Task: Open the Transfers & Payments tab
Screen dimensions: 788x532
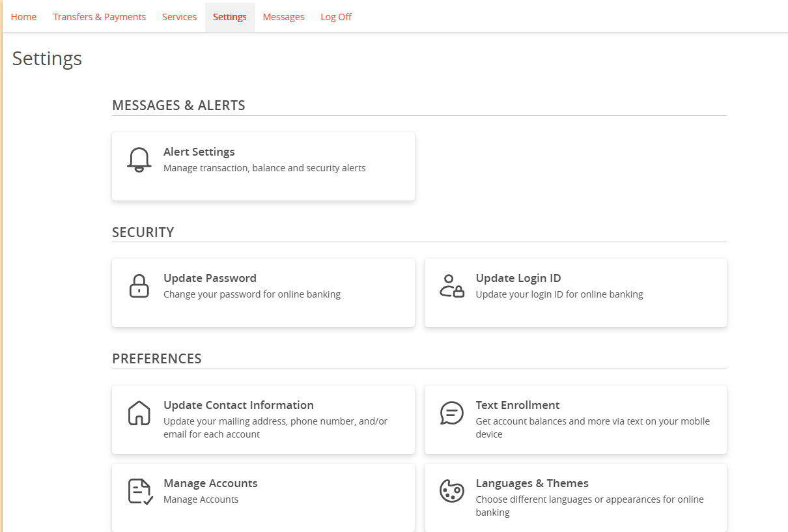Action: (99, 16)
